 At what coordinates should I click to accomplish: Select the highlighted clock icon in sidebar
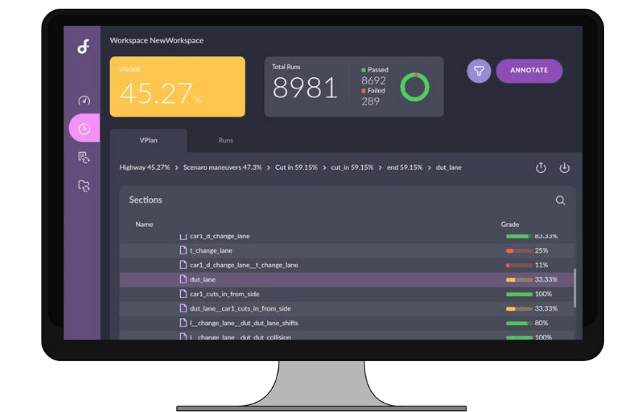[84, 128]
